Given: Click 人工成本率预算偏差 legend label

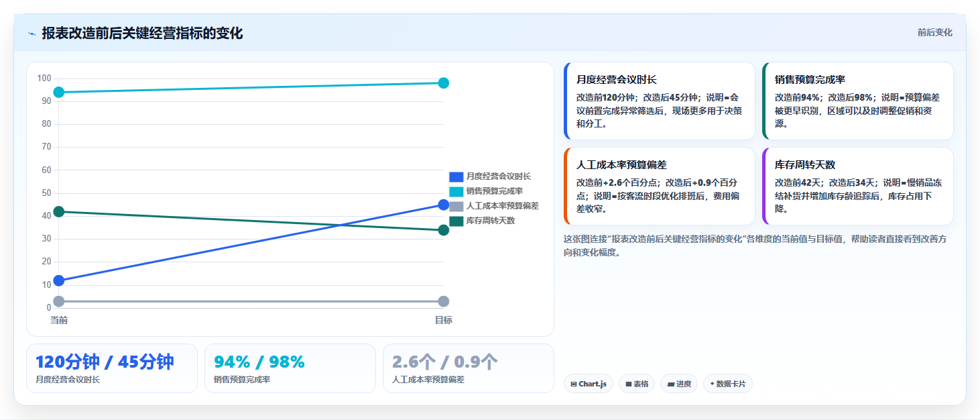Looking at the screenshot, I should 503,206.
